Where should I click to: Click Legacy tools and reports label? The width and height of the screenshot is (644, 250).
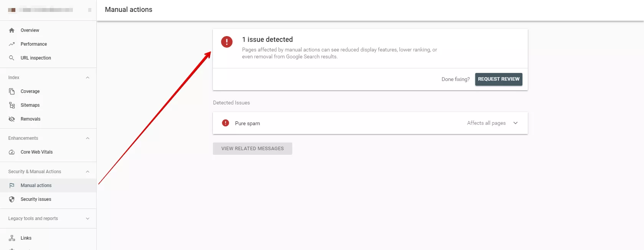pyautogui.click(x=33, y=219)
